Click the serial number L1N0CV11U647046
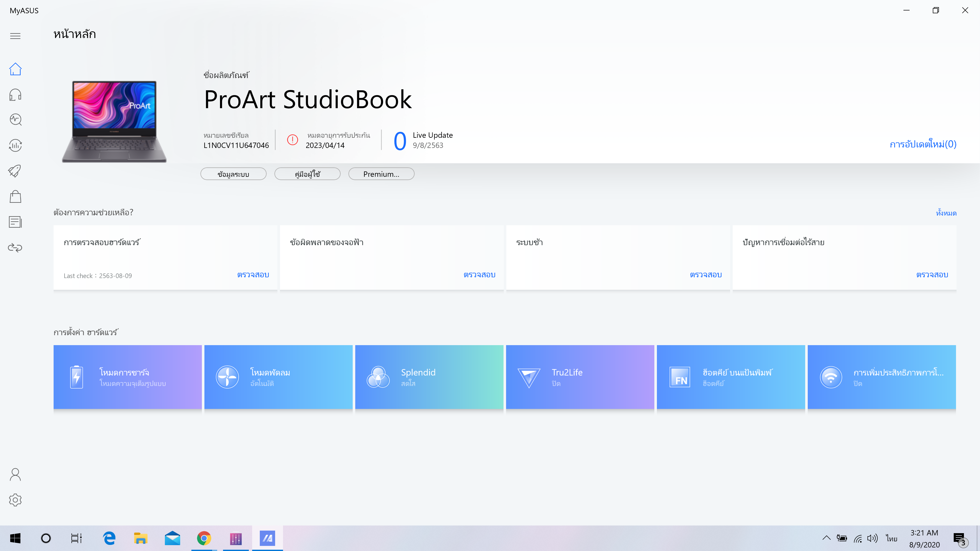Screen dimensions: 980x551 [236, 145]
